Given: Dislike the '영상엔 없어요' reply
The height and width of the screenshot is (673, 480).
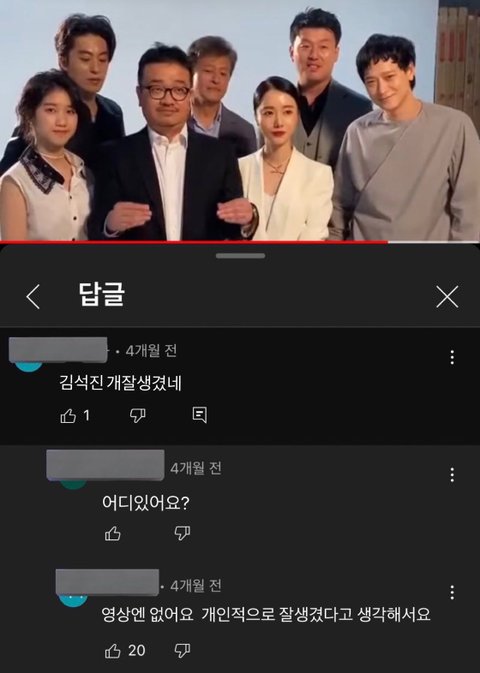Looking at the screenshot, I should pos(182,651).
